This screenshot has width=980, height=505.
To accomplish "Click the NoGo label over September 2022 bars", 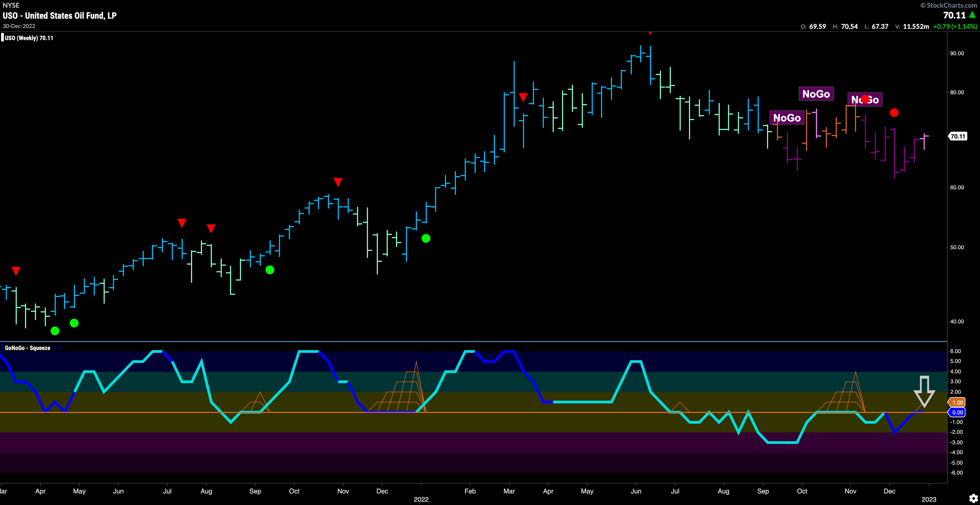I will [787, 118].
